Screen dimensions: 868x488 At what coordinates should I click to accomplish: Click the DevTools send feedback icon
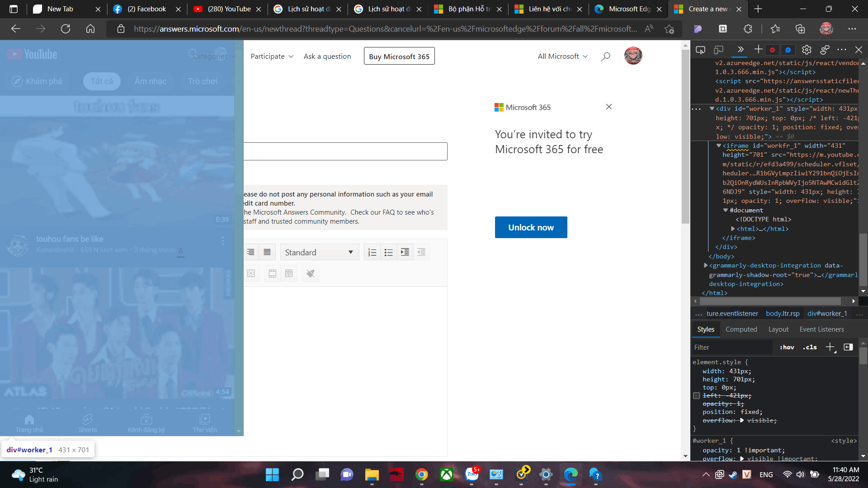tap(825, 50)
